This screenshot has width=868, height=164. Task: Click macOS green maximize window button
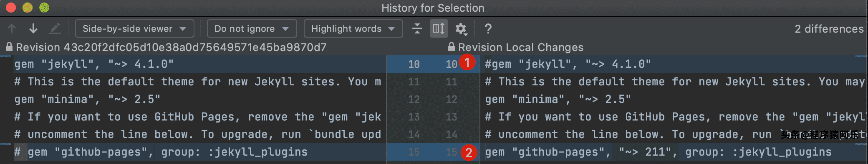click(44, 8)
